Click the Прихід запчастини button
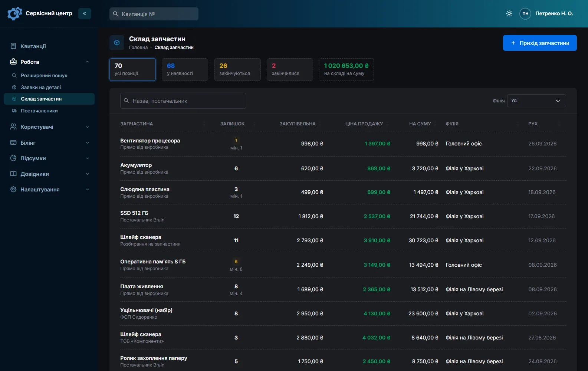 (540, 43)
